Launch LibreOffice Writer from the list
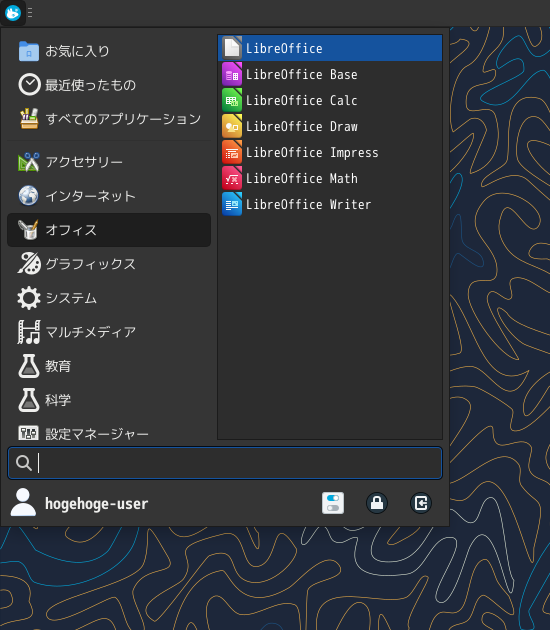This screenshot has width=550, height=630. (x=330, y=205)
